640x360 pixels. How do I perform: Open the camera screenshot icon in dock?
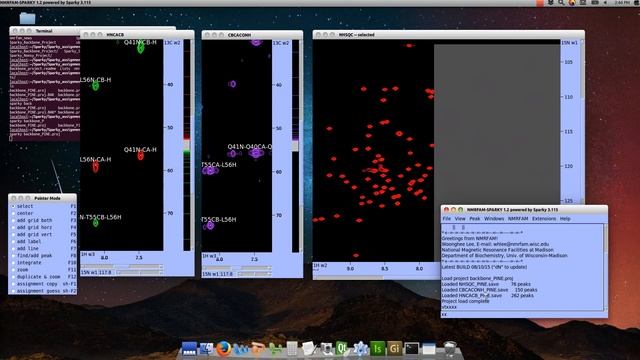[x=326, y=349]
